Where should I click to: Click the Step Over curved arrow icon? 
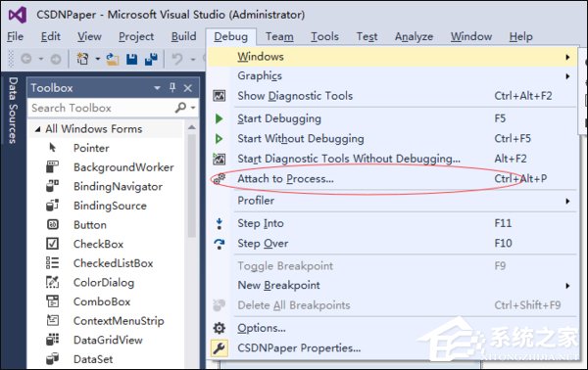tap(220, 244)
